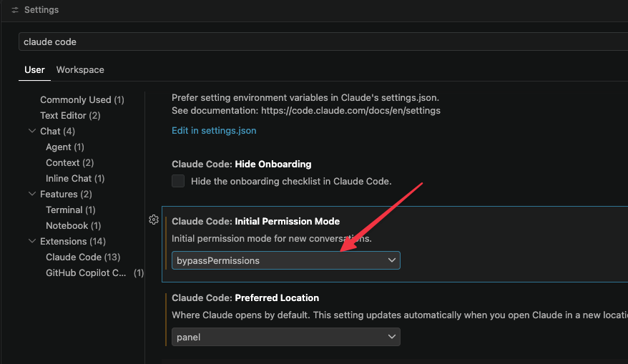Click the 'Where Claude opens by default' description

point(400,315)
